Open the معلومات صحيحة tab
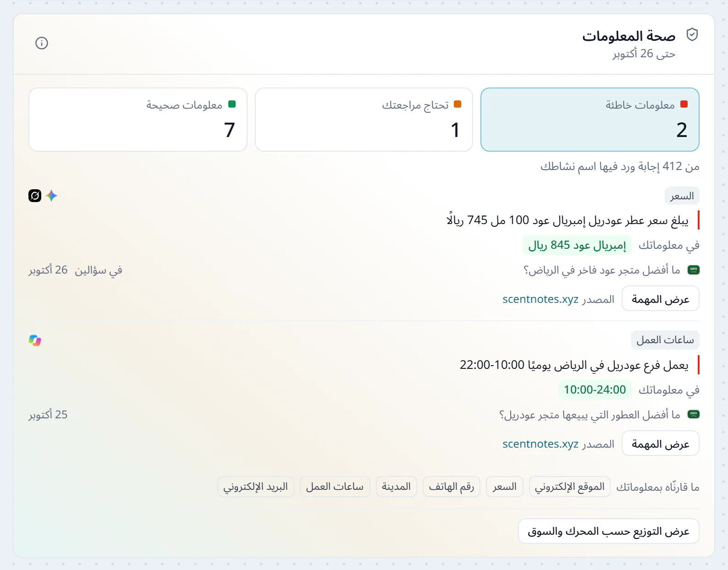The height and width of the screenshot is (570, 728). [x=138, y=120]
